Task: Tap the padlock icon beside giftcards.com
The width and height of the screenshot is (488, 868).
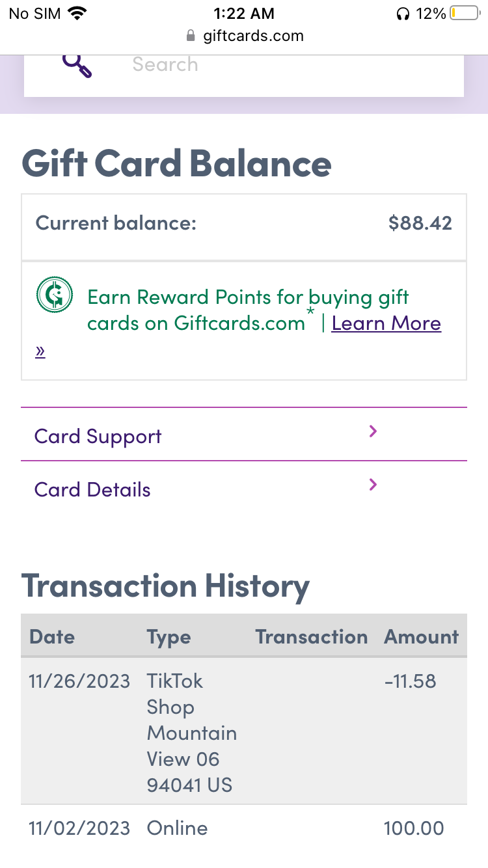Action: coord(191,36)
